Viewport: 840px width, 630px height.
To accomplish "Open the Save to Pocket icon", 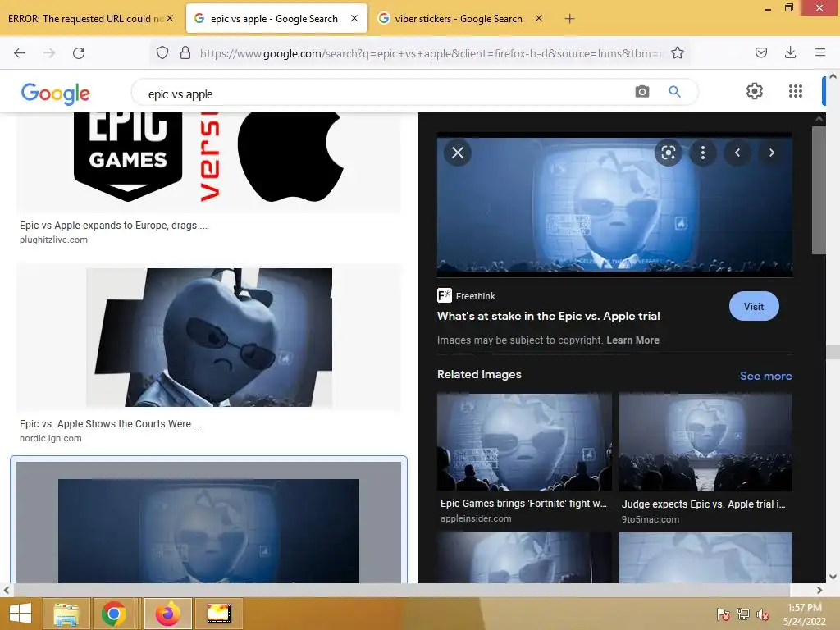I will (760, 52).
